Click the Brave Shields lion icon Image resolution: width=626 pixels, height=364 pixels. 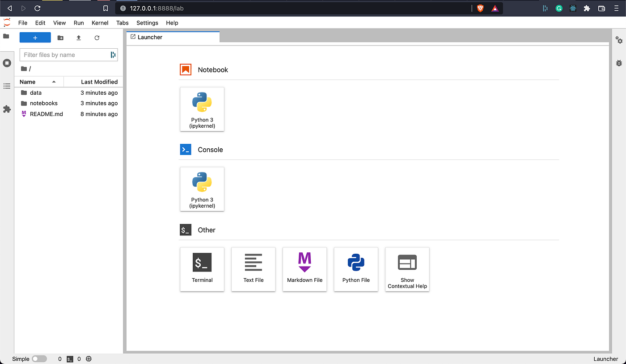(480, 8)
